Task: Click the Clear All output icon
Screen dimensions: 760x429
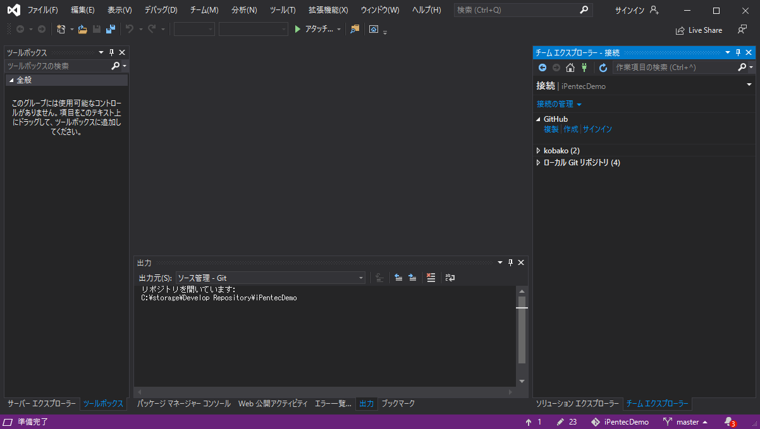Action: [x=431, y=278]
